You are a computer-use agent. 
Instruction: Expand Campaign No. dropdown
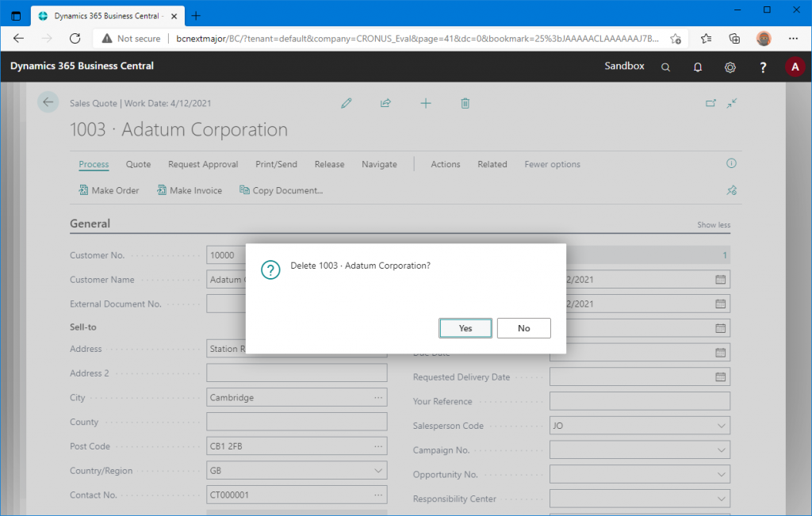(x=721, y=449)
